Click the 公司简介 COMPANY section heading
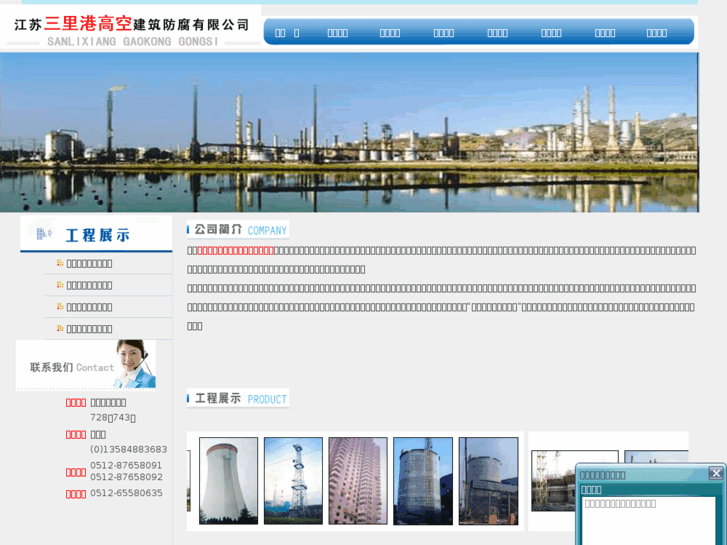The width and height of the screenshot is (727, 545). pyautogui.click(x=238, y=230)
